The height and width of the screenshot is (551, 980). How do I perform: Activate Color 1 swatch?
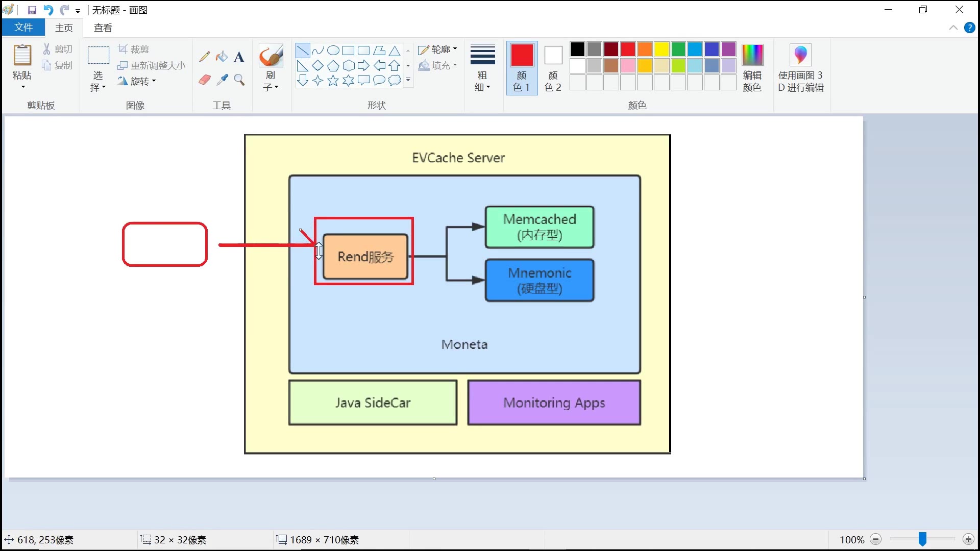(x=522, y=67)
